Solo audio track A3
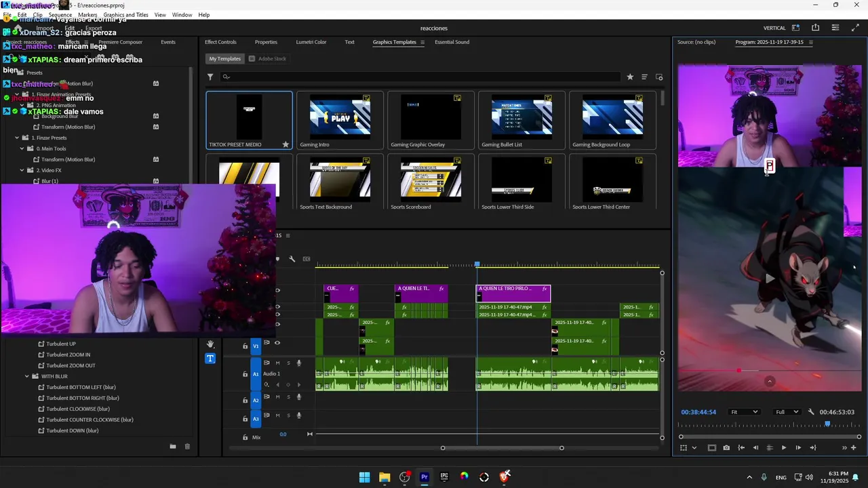 pos(288,415)
